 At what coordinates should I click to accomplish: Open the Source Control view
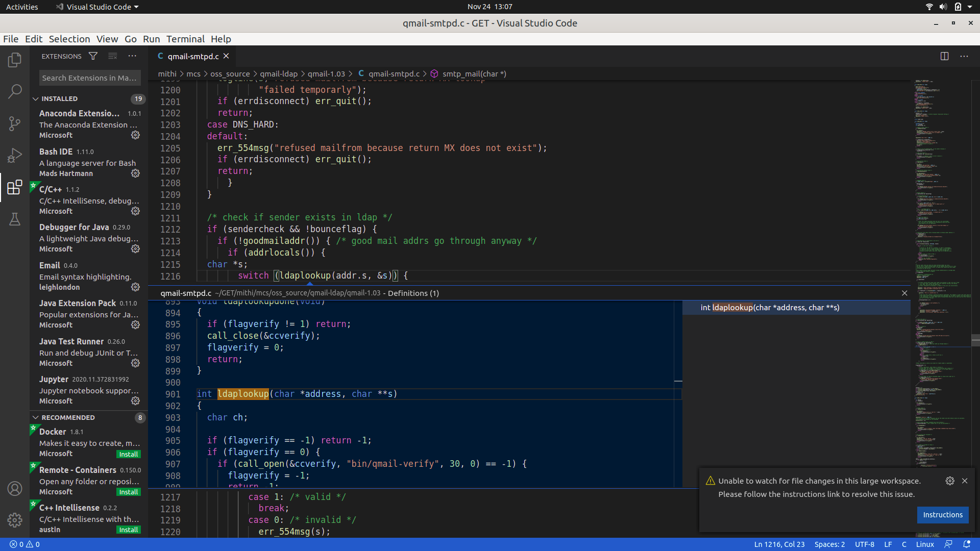(15, 123)
